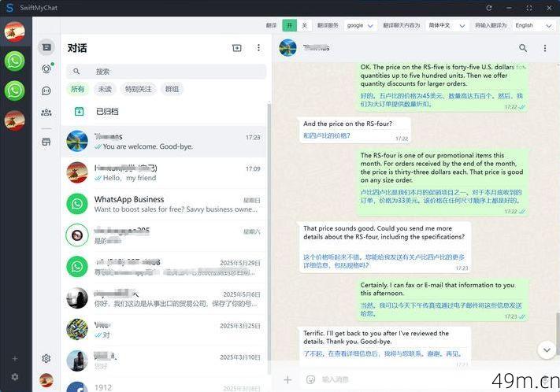Add a new account with the plus icon
Image resolution: width=560 pixels, height=392 pixels.
[15, 358]
